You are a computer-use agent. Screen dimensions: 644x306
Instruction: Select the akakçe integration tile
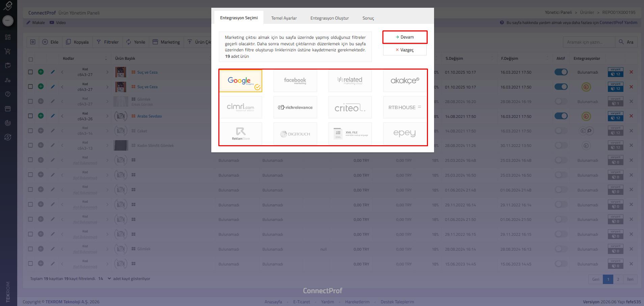point(405,81)
